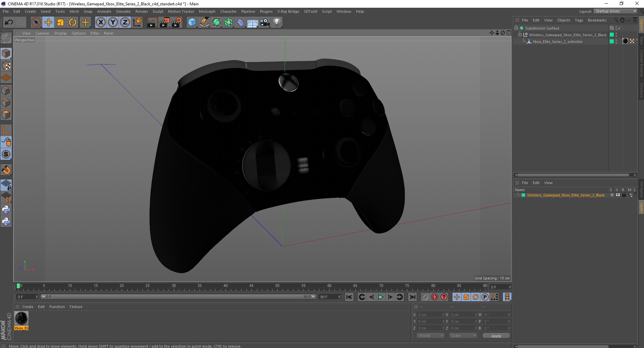The height and width of the screenshot is (348, 644).
Task: Open the Simulate menu
Action: click(123, 11)
